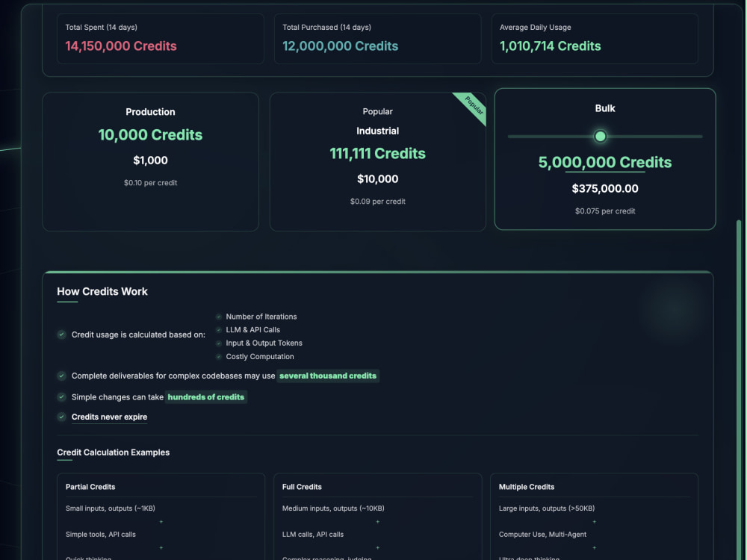Click the Popular corner ribbon badge
The width and height of the screenshot is (747, 560).
tap(473, 106)
